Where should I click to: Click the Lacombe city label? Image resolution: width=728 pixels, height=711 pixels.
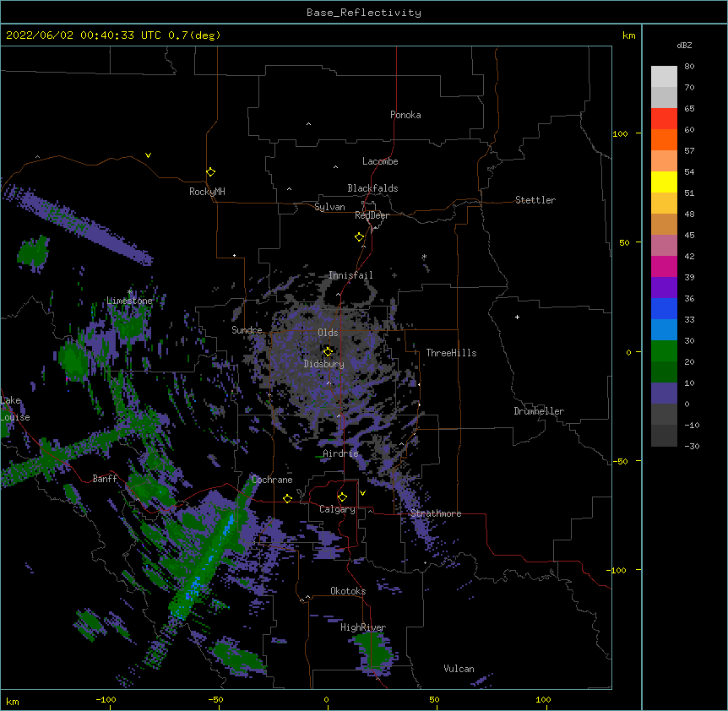380,161
